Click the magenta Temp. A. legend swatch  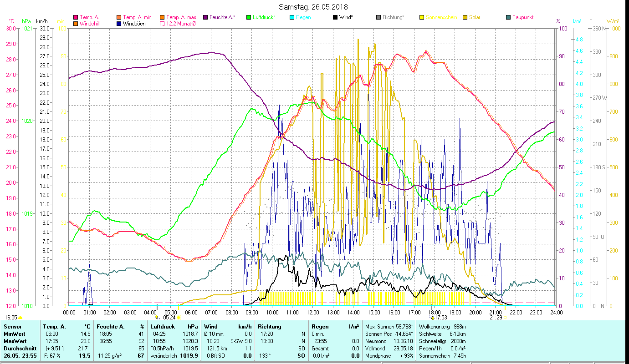[76, 17]
